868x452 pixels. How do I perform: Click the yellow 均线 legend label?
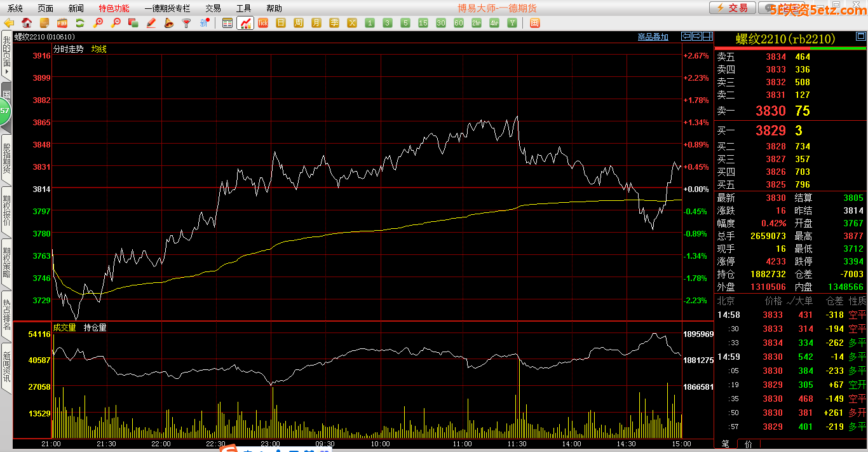pos(99,49)
